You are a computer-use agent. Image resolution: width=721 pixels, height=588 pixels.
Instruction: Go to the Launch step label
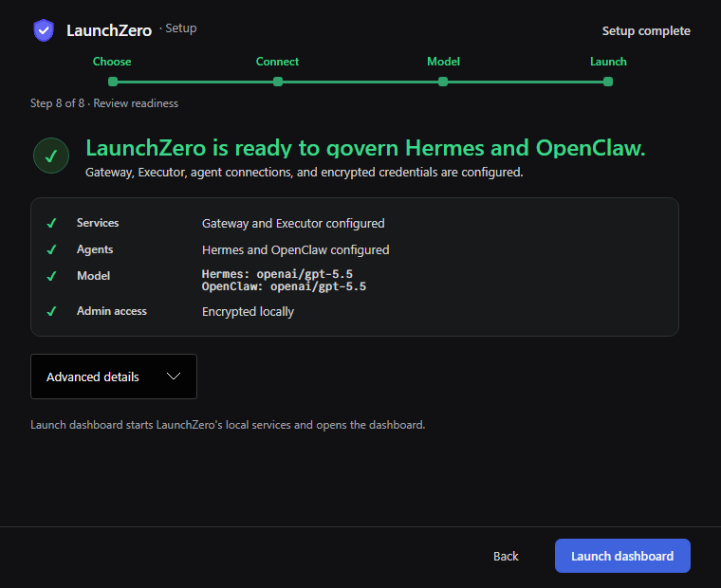click(608, 62)
